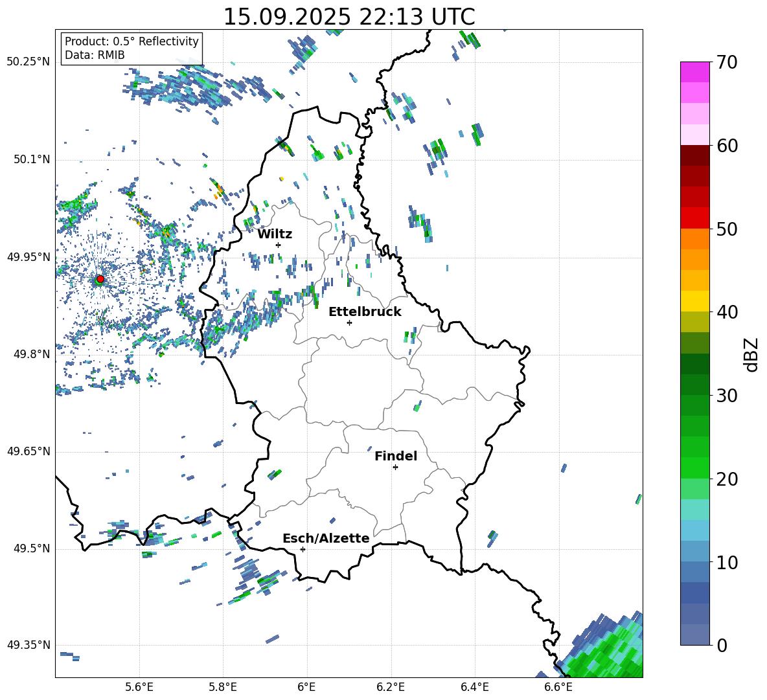This screenshot has width=767, height=700.
Task: Click the dBZ colorbar axis label
Action: (751, 354)
